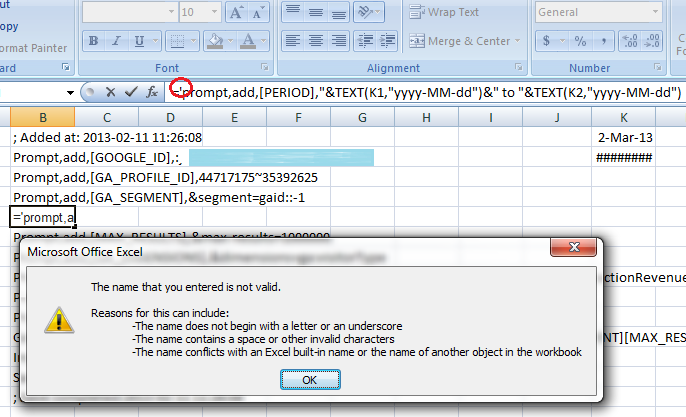Apply Percent style
686x417 pixels.
[x=581, y=41]
